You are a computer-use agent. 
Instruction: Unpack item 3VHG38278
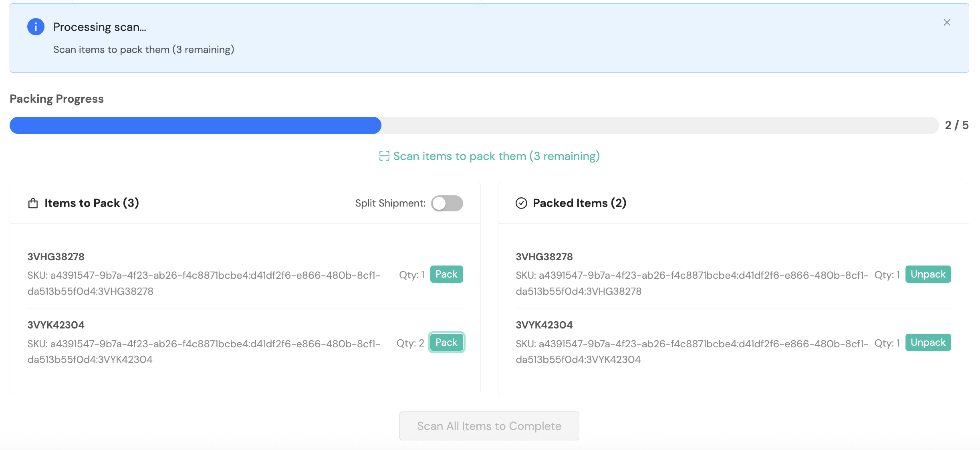pyautogui.click(x=928, y=274)
